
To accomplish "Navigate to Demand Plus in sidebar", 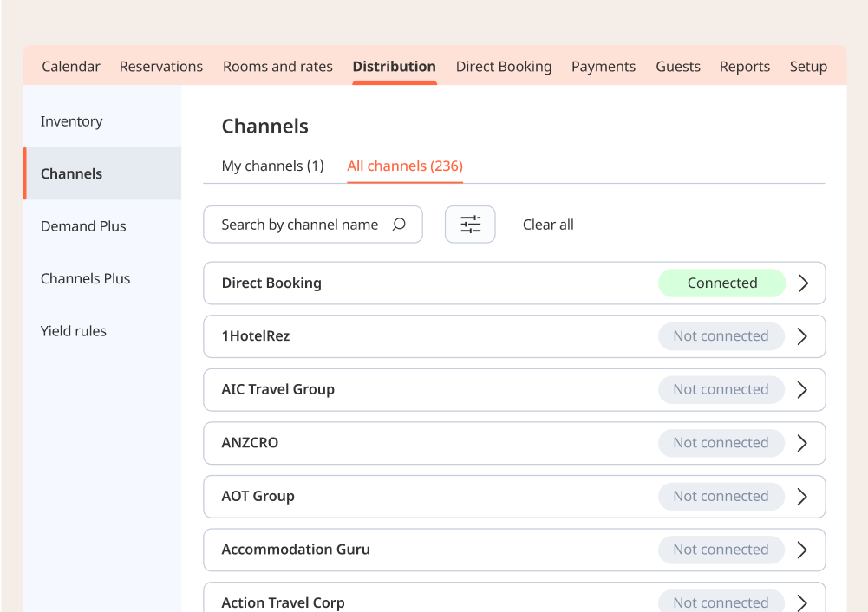I will (83, 226).
